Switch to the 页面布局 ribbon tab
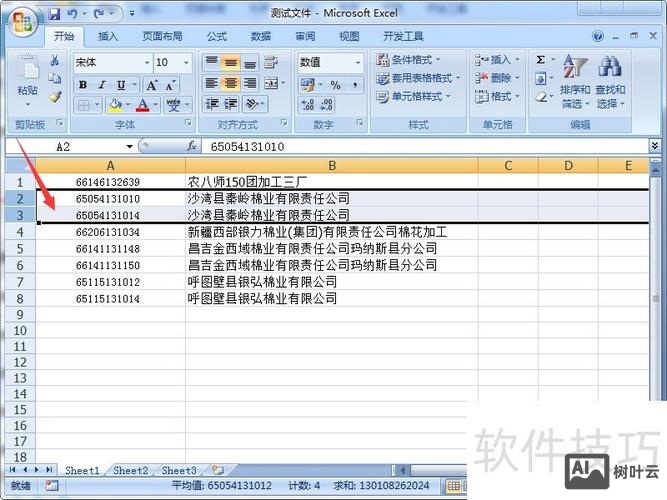Image resolution: width=667 pixels, height=500 pixels. point(162,37)
